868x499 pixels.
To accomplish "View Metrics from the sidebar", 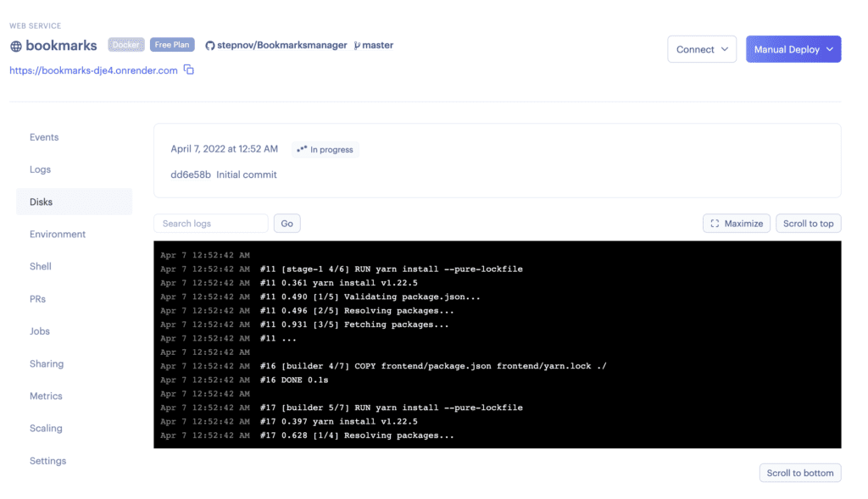I will pos(46,396).
